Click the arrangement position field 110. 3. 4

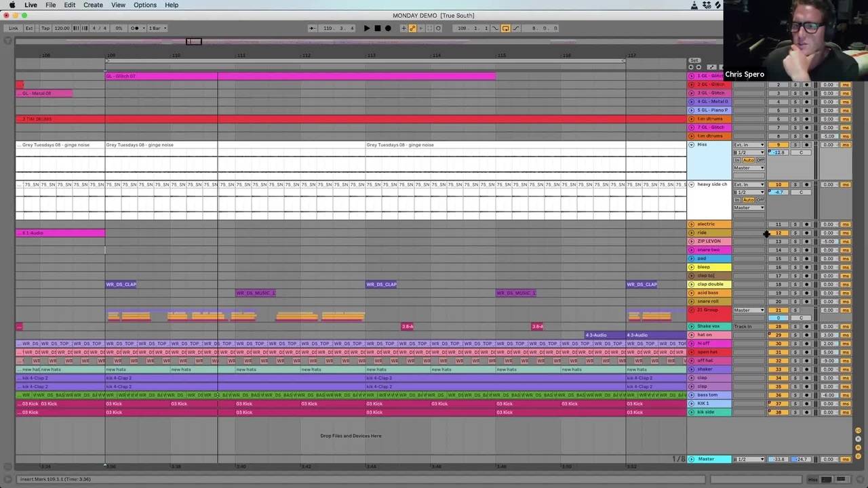click(338, 28)
